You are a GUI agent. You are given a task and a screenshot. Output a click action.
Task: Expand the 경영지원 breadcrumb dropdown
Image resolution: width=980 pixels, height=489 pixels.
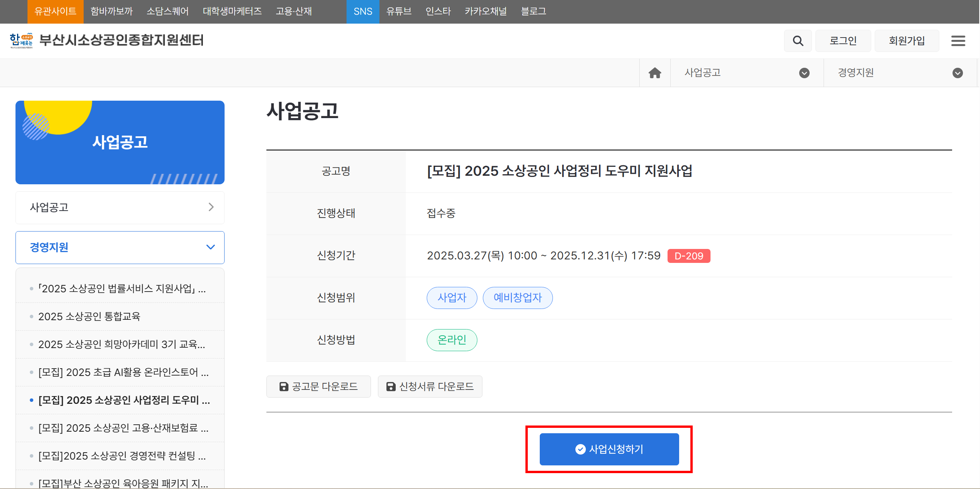pos(957,73)
